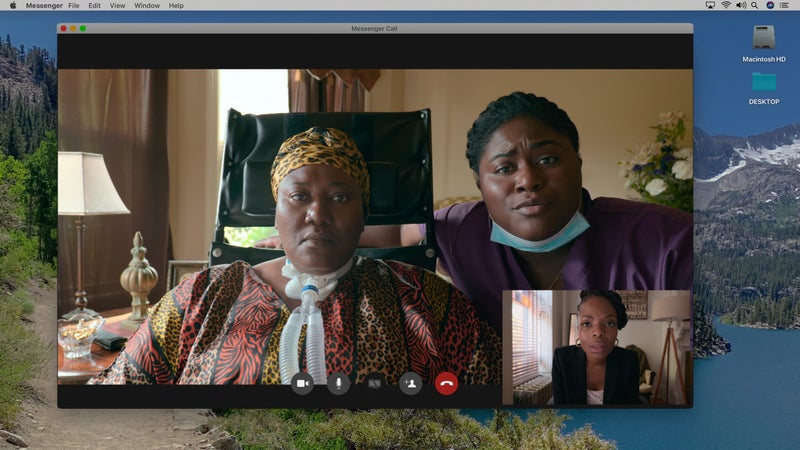Viewport: 800px width, 450px height.
Task: Open the File menu
Action: point(74,5)
